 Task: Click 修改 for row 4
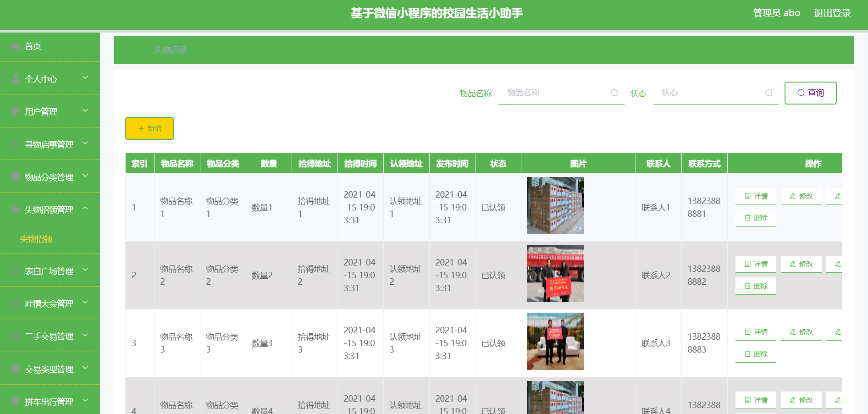point(801,400)
